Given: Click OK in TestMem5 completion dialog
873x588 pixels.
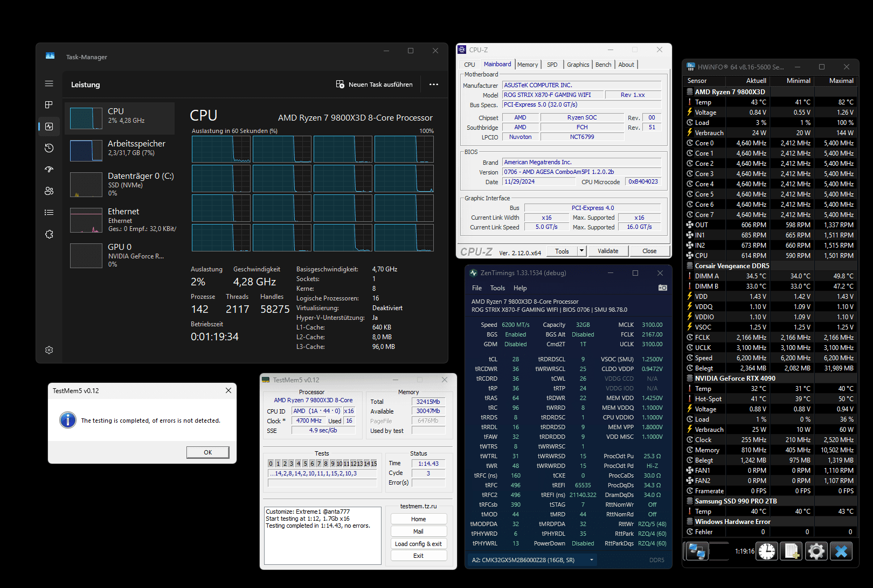Looking at the screenshot, I should click(x=208, y=452).
